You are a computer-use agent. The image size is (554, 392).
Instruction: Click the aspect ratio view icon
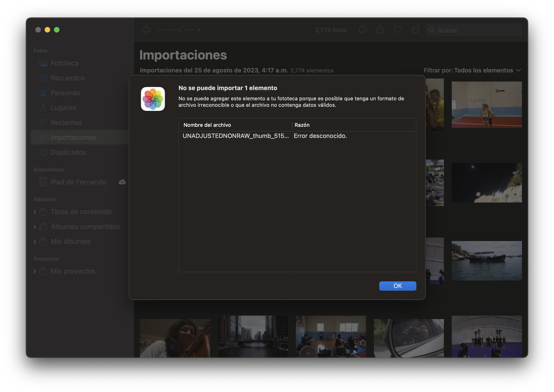(146, 30)
